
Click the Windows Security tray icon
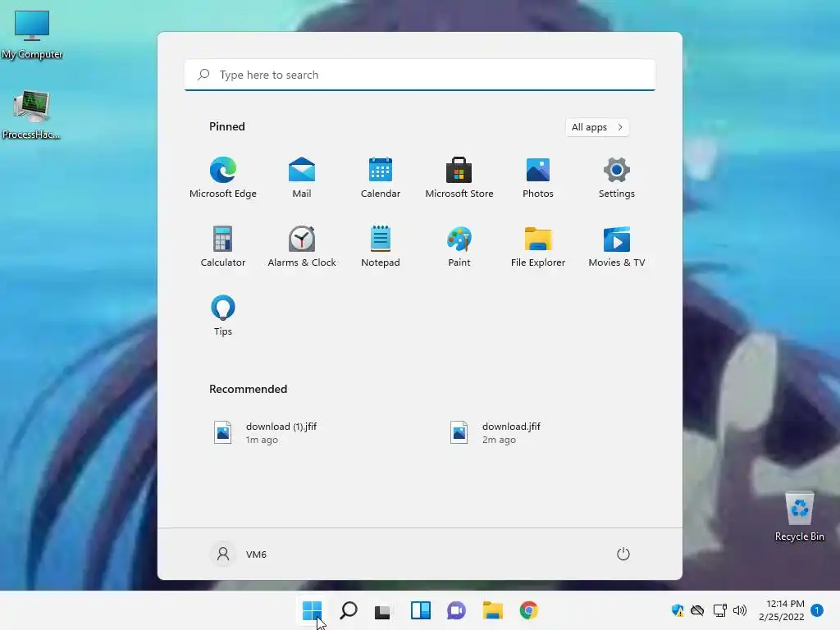click(x=677, y=610)
